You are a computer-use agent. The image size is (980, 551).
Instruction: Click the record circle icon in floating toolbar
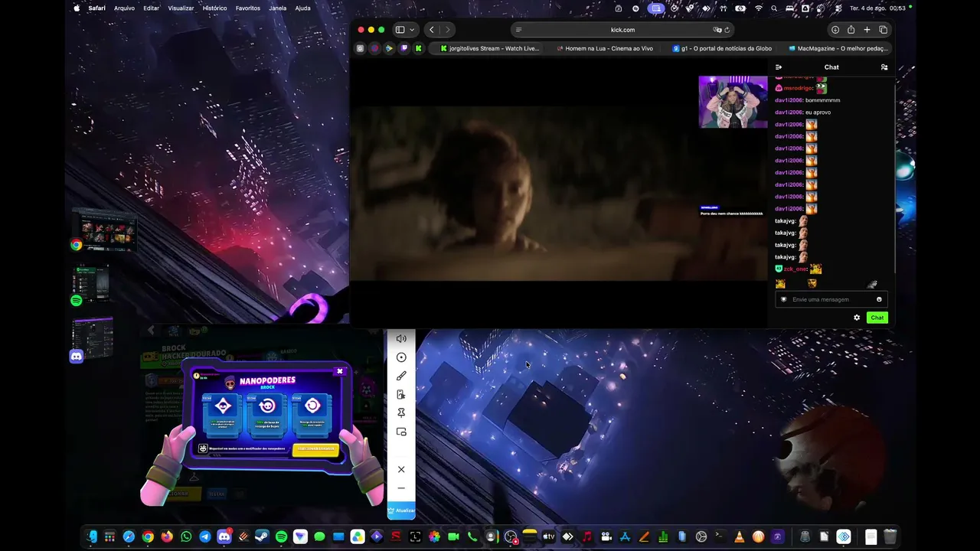(x=401, y=357)
